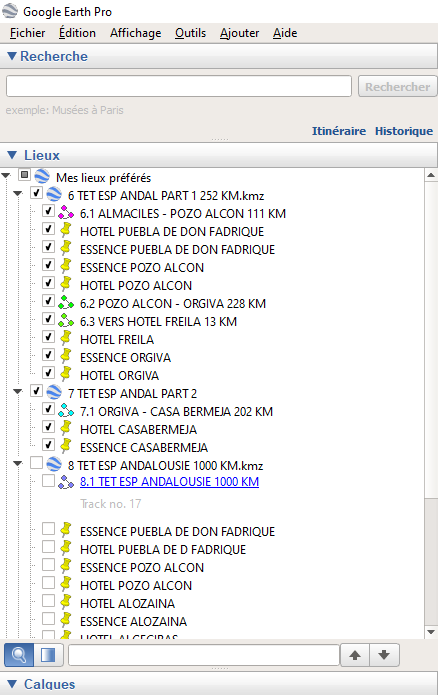The width and height of the screenshot is (438, 695).
Task: Collapse the 8 TET ESP ANDALOUSIE 1000 KM.kmz folder
Action: (x=18, y=464)
